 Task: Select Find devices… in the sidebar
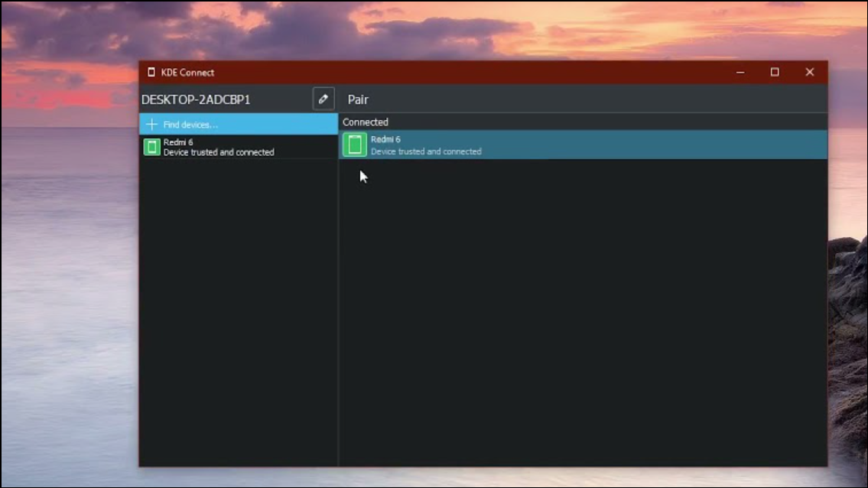[x=239, y=124]
